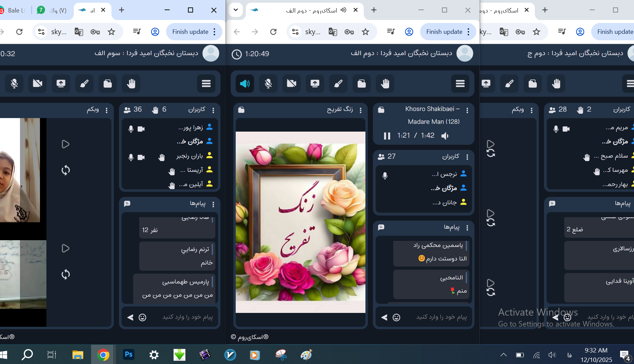This screenshot has width=634, height=364.
Task: Play the top webcam stream in the left room
Action: coord(65,144)
